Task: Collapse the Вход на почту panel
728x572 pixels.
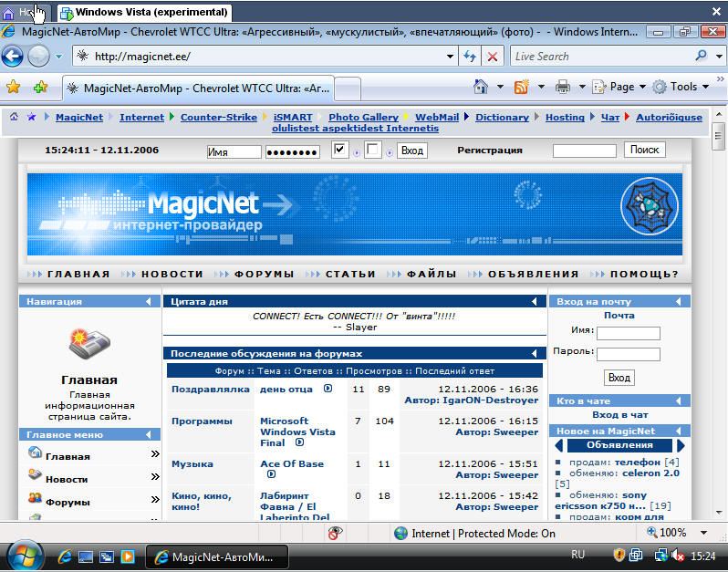Action: coord(679,301)
